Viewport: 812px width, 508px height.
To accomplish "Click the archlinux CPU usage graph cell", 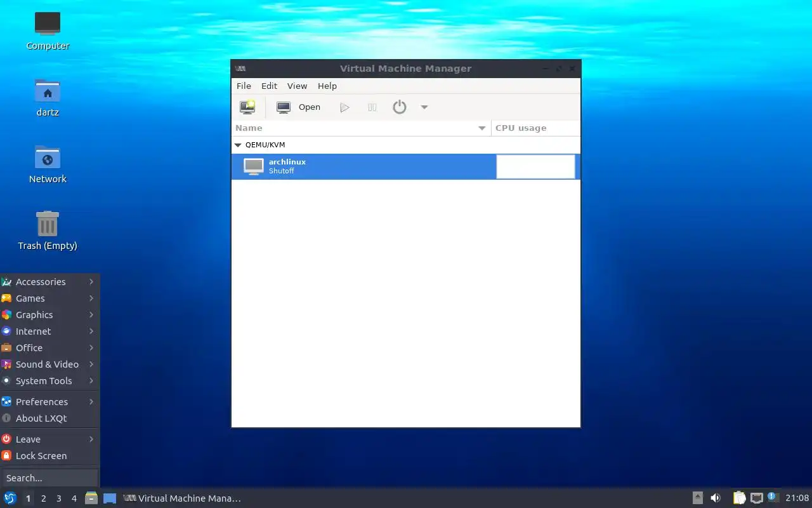I will pos(535,166).
